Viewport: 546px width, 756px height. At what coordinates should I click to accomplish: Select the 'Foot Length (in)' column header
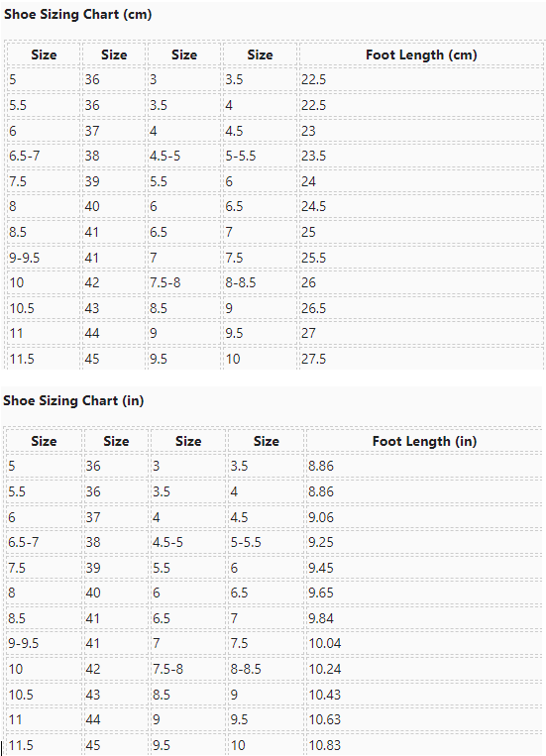point(424,441)
